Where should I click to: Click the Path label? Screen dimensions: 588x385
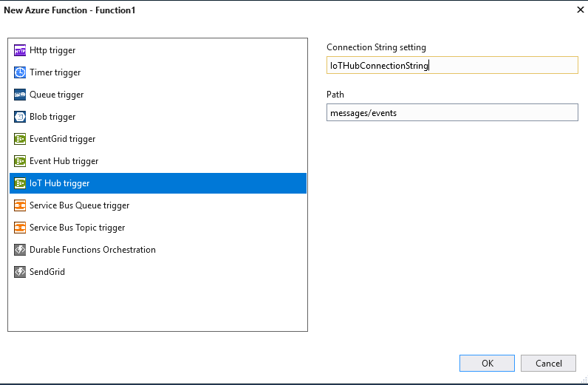coord(335,95)
